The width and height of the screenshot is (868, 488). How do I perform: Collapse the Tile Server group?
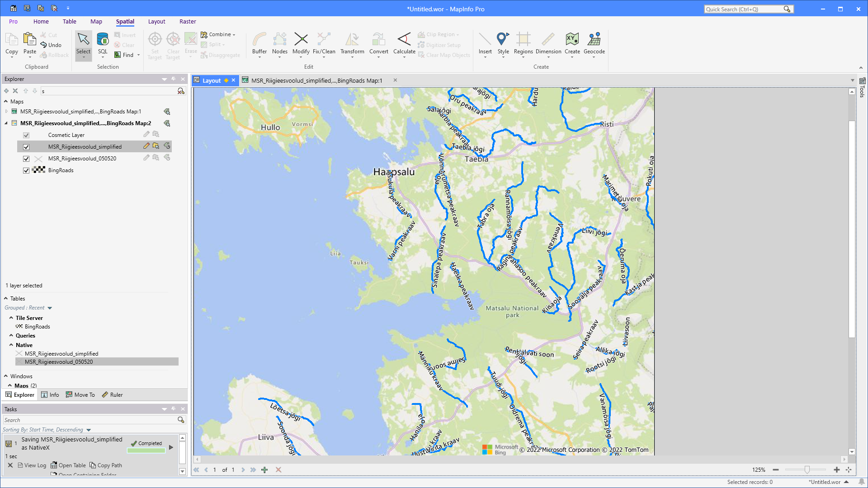coord(11,318)
